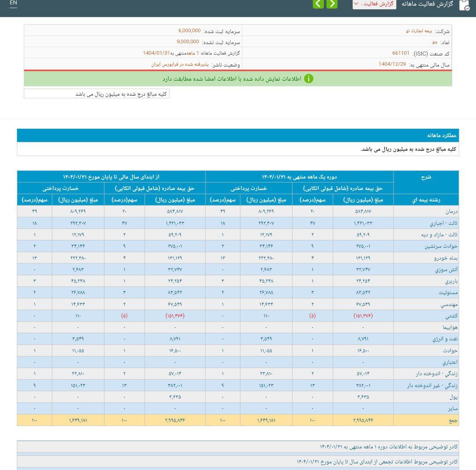Click the green info icon in the signature notice
The image size is (476, 470).
coord(309,78)
